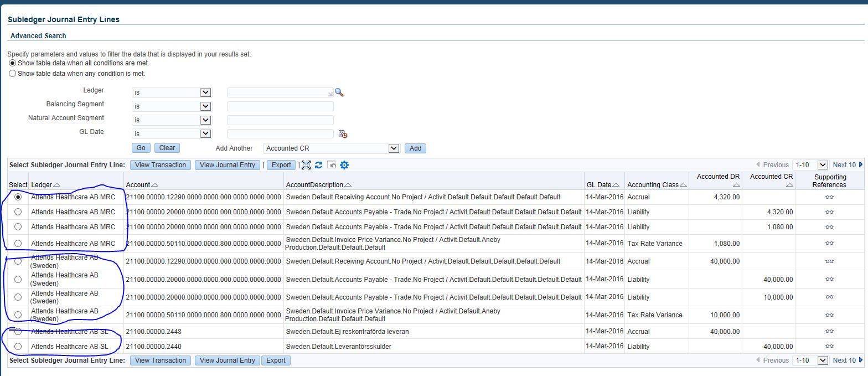
Task: Select the MRC Tax Rate Variance 1,080.00 row
Action: tap(18, 244)
